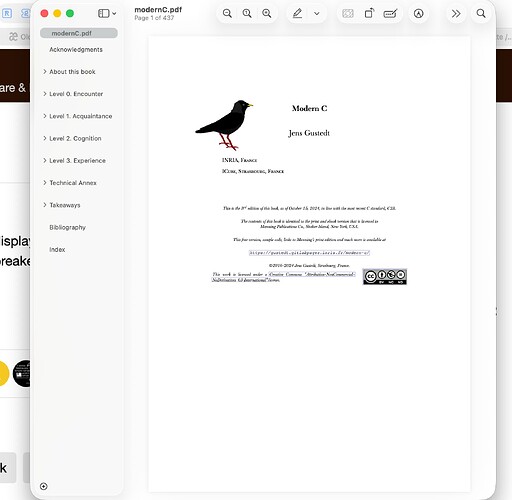Click the INRIA, France affiliation text
Screen dimensions: 512x500
pyautogui.click(x=239, y=160)
